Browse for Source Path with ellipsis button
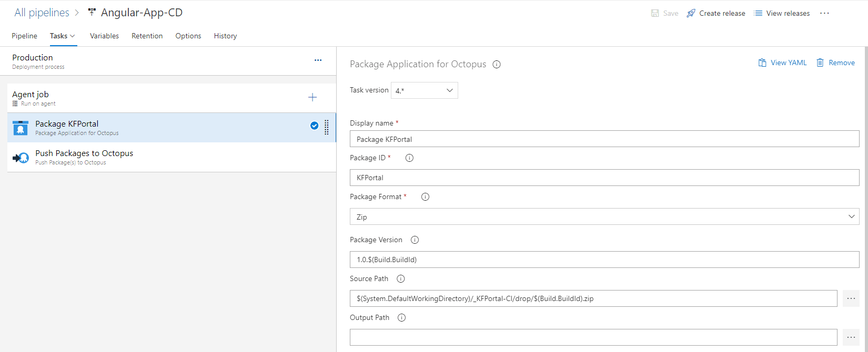 coord(851,298)
